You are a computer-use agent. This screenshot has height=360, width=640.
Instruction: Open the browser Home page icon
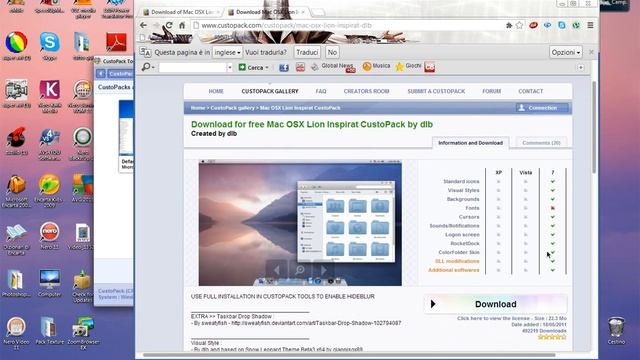(182, 25)
